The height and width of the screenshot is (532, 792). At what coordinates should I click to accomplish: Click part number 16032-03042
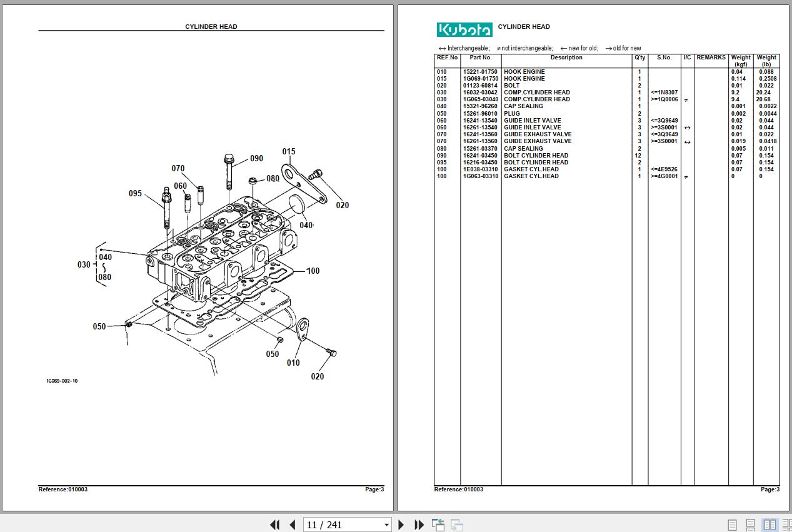point(480,93)
